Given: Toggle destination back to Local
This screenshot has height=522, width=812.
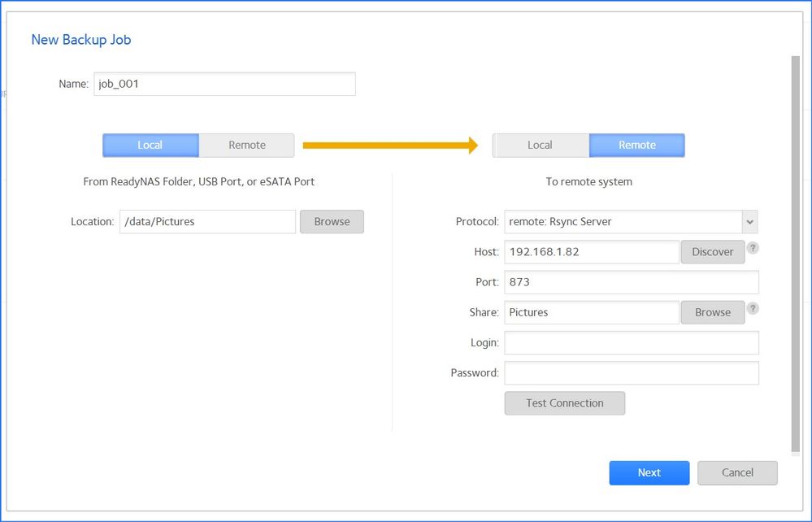Looking at the screenshot, I should click(540, 145).
